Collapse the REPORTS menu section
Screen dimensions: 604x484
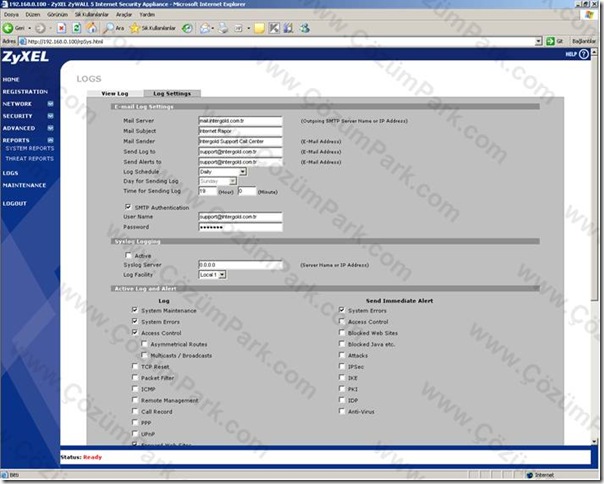50,140
